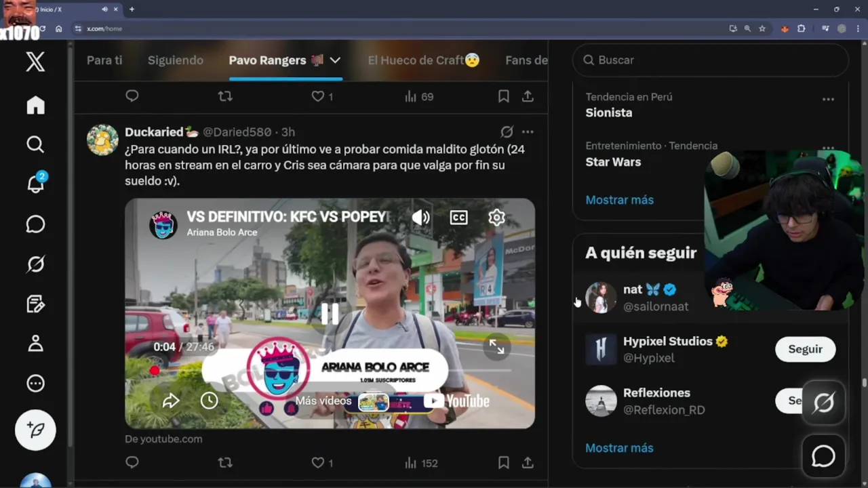Repost Duckaried's post
868x488 pixels.
pyautogui.click(x=225, y=463)
